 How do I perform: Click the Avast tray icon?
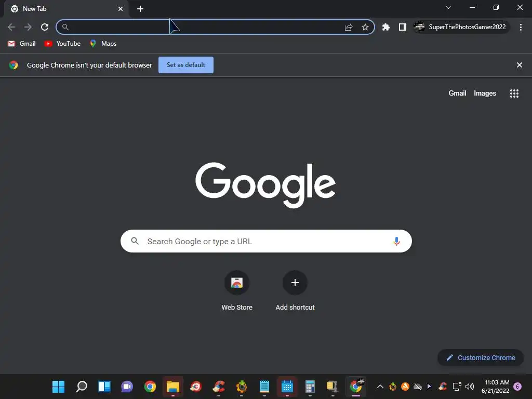[405, 387]
